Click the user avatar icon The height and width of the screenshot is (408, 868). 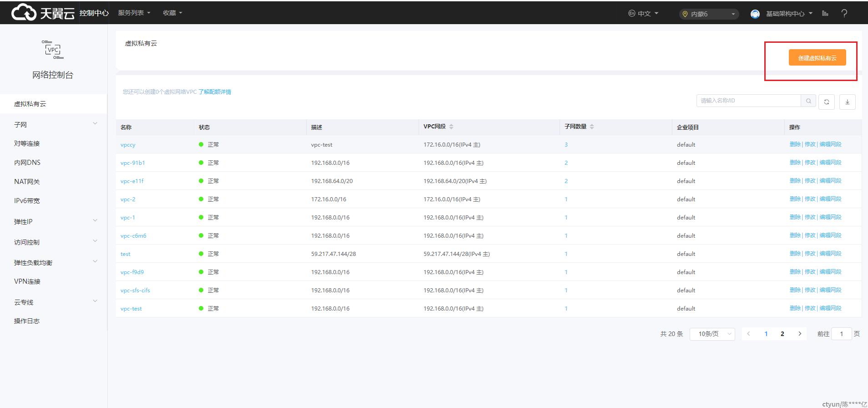pyautogui.click(x=755, y=14)
